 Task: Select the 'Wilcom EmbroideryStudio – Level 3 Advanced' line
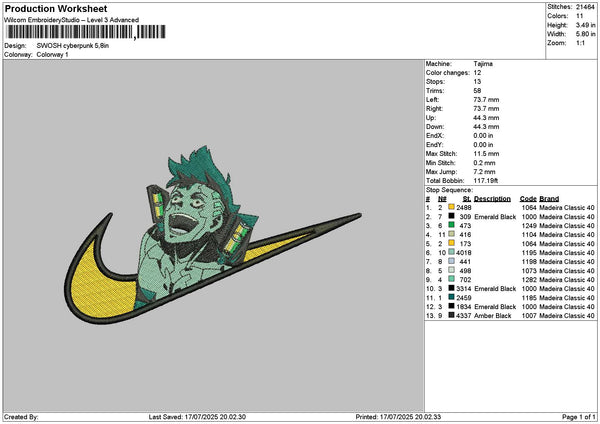tap(72, 20)
